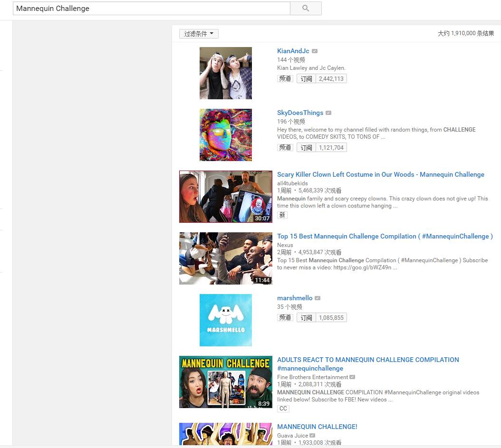501x448 pixels.
Task: Play the Scary Killer Clown video thumbnail
Action: [x=225, y=197]
